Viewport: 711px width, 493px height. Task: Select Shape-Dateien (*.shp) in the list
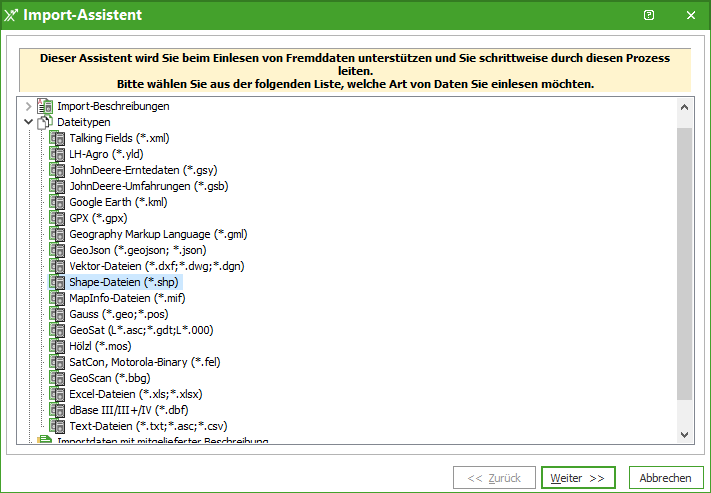124,282
